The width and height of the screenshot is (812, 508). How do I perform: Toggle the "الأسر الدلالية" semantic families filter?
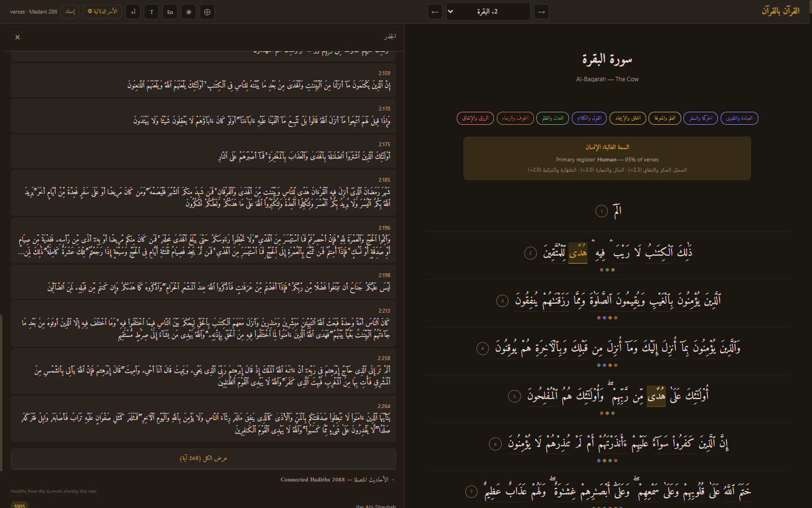click(102, 11)
